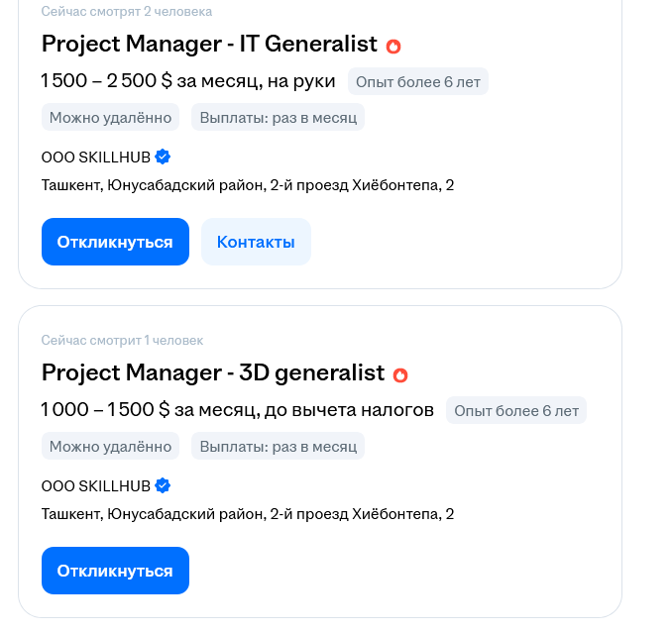
Task: Click the Ташкент address in IT Generalist card
Action: (x=248, y=185)
